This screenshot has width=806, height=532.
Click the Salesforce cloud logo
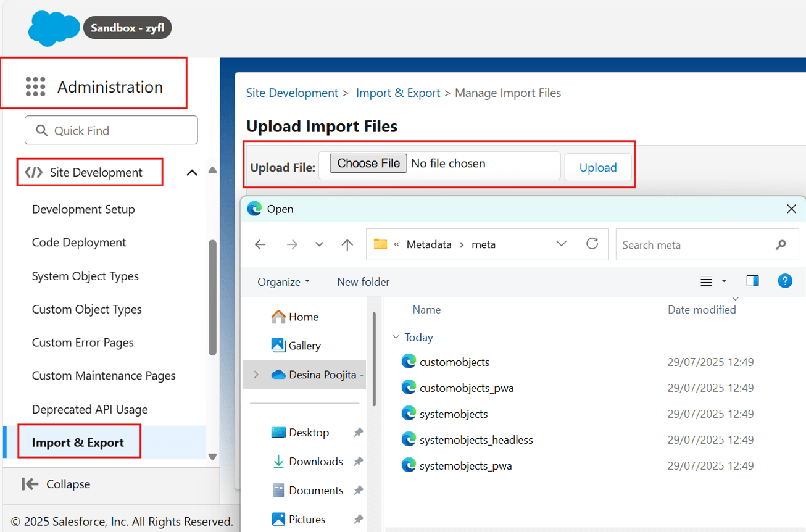(x=54, y=29)
